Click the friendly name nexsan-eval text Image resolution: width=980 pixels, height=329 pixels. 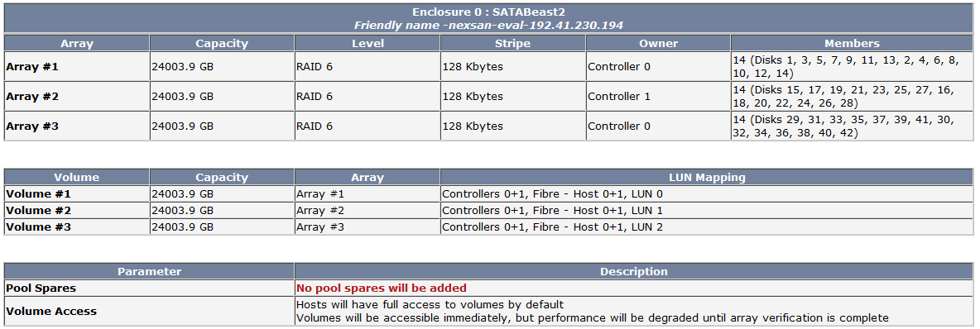click(488, 26)
